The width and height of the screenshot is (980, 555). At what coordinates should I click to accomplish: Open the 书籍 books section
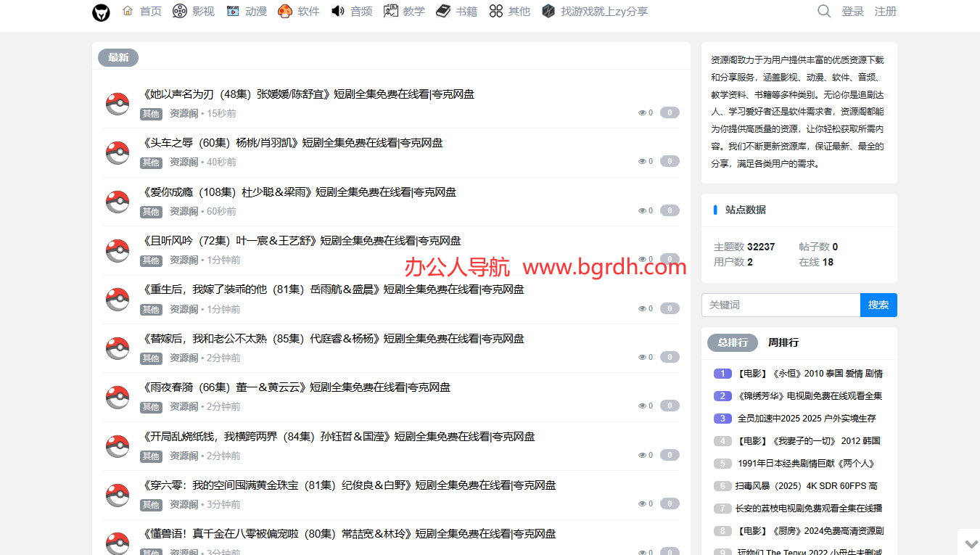pos(457,12)
